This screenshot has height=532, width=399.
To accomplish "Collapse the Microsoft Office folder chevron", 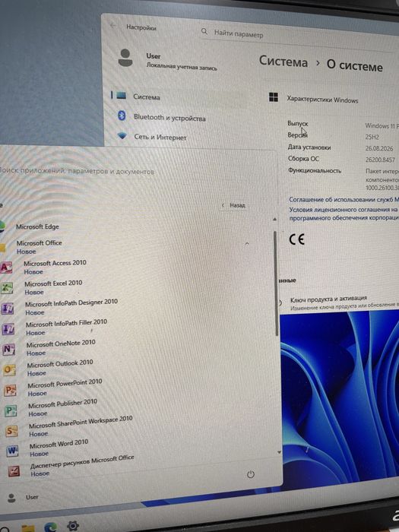I will point(247,244).
